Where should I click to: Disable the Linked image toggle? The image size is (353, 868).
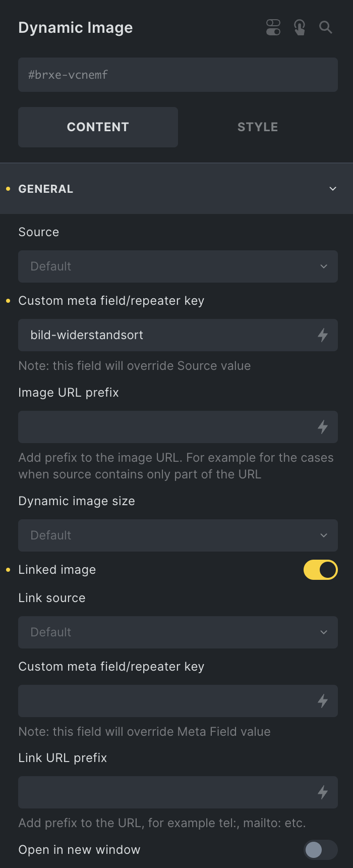[x=321, y=570]
